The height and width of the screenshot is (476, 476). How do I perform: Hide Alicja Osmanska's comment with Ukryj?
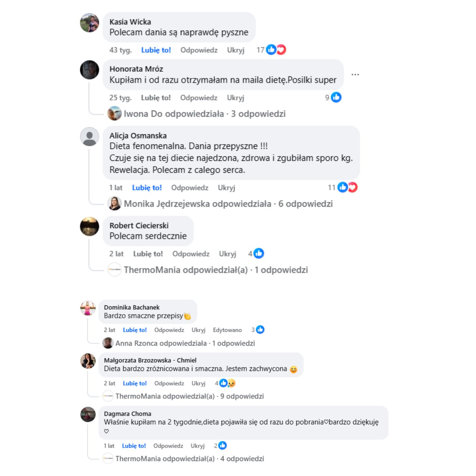click(x=226, y=188)
